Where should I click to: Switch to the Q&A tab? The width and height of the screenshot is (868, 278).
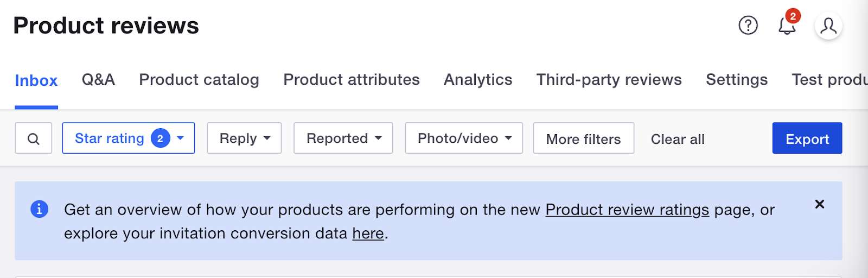[x=98, y=80]
